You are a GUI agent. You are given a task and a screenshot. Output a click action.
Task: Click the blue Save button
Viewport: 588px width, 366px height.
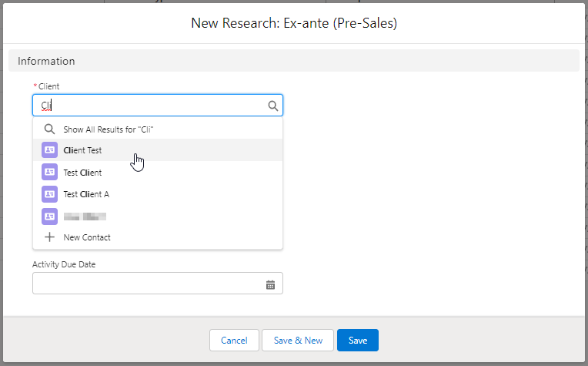(x=358, y=340)
